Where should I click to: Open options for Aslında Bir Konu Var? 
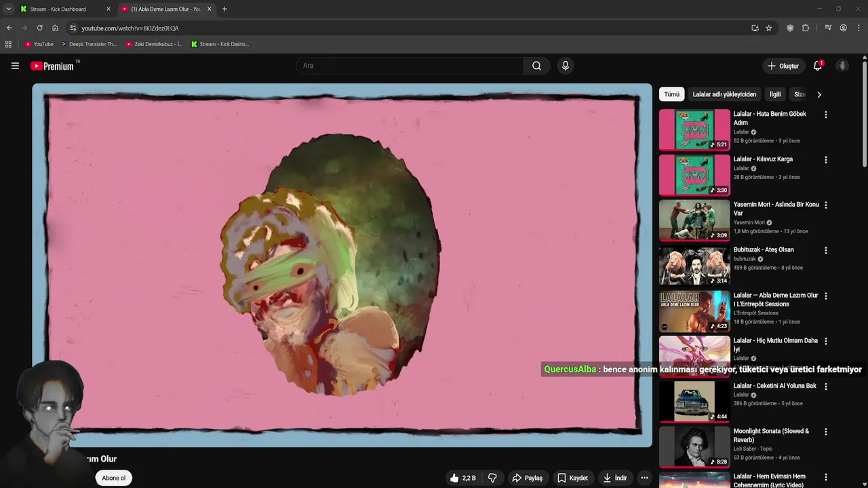click(x=825, y=205)
